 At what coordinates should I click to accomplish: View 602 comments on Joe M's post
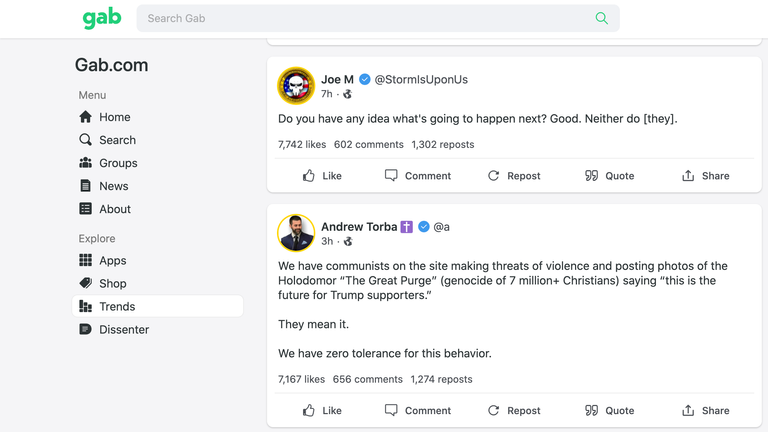[x=369, y=144]
